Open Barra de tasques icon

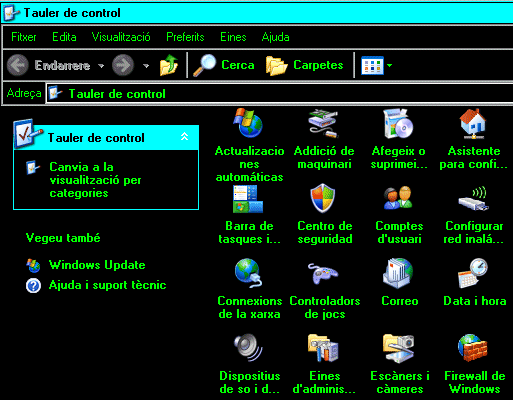(248, 199)
